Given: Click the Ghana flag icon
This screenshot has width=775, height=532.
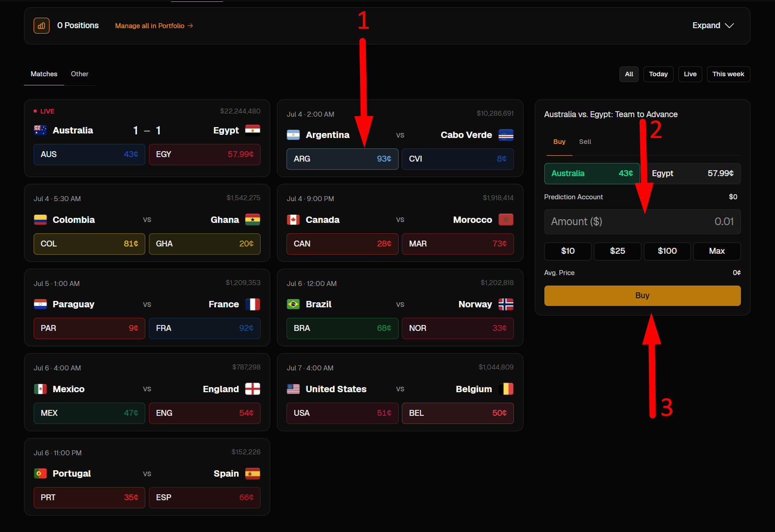Looking at the screenshot, I should [252, 220].
